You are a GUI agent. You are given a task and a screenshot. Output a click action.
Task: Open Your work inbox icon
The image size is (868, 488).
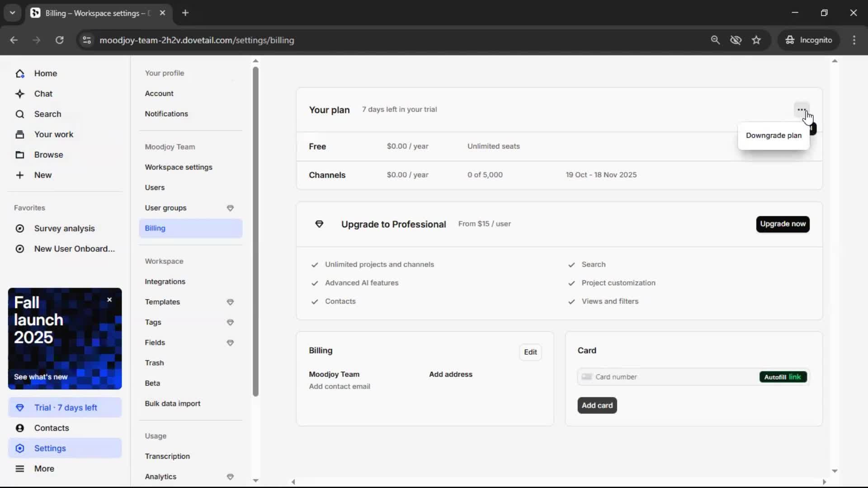20,134
